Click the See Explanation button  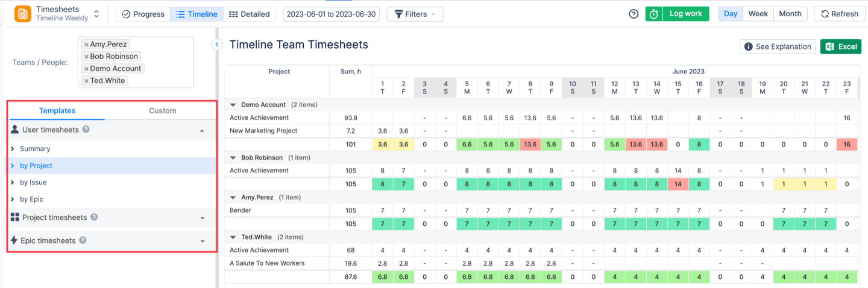(x=778, y=46)
